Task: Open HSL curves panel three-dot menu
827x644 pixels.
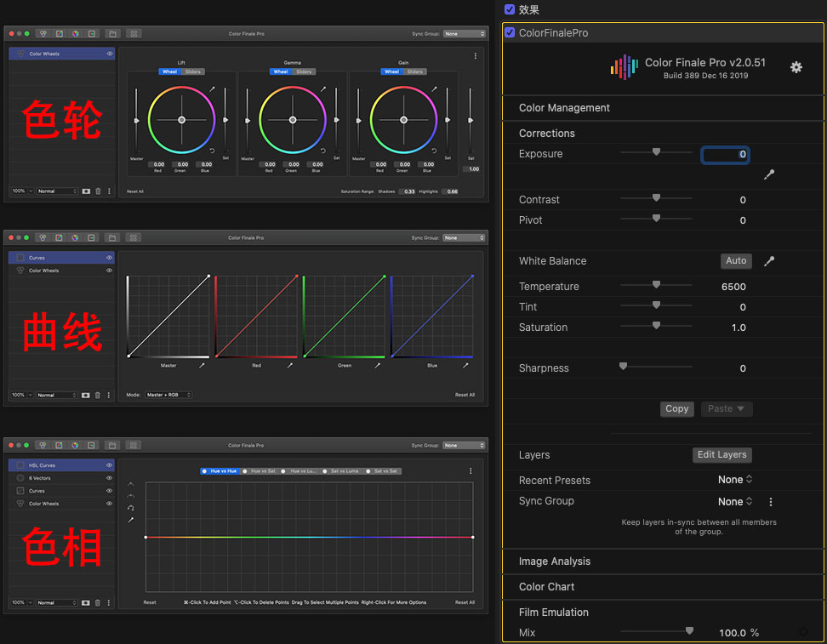Action: tap(471, 471)
